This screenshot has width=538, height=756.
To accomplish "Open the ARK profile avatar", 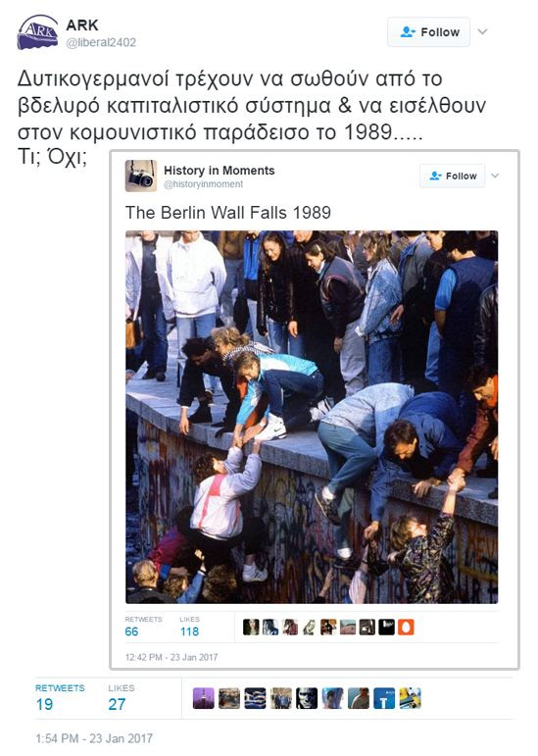I will [x=37, y=32].
